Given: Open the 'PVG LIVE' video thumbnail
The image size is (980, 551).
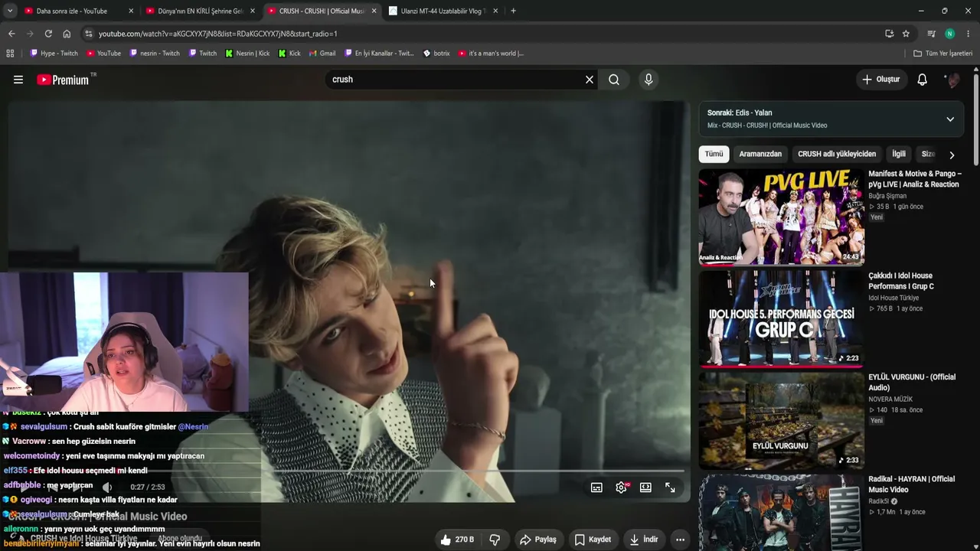Looking at the screenshot, I should pyautogui.click(x=782, y=217).
